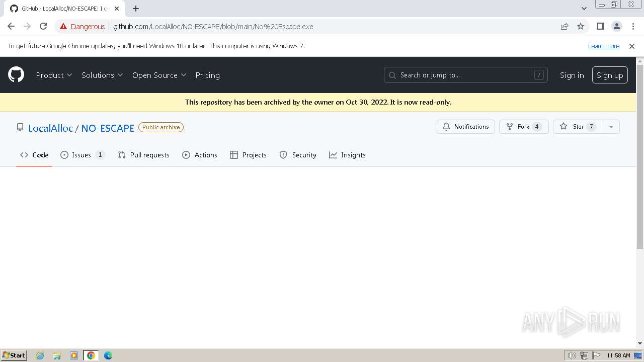Switch to the Insights tab
The width and height of the screenshot is (644, 362).
[x=347, y=155]
